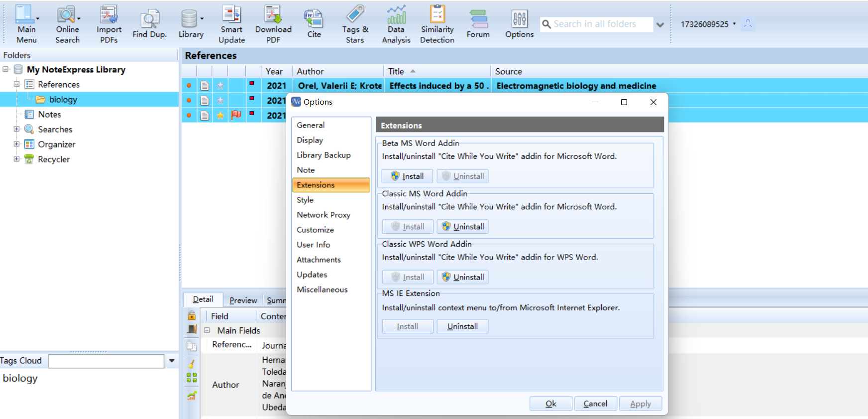
Task: Click Ok in Options dialog
Action: (x=551, y=404)
